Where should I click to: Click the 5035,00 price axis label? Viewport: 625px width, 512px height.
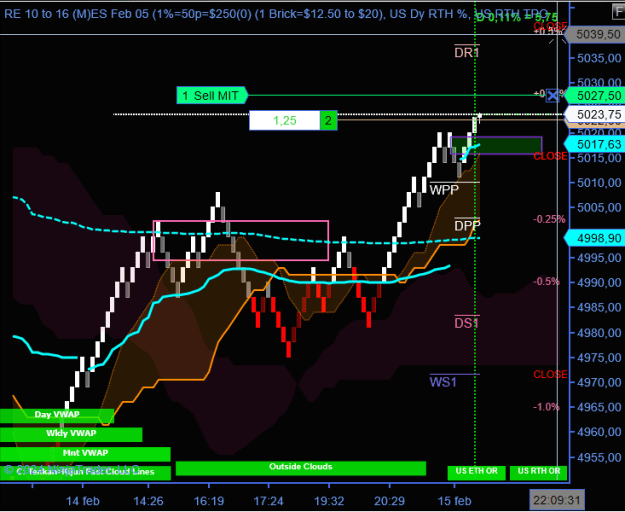tap(599, 58)
